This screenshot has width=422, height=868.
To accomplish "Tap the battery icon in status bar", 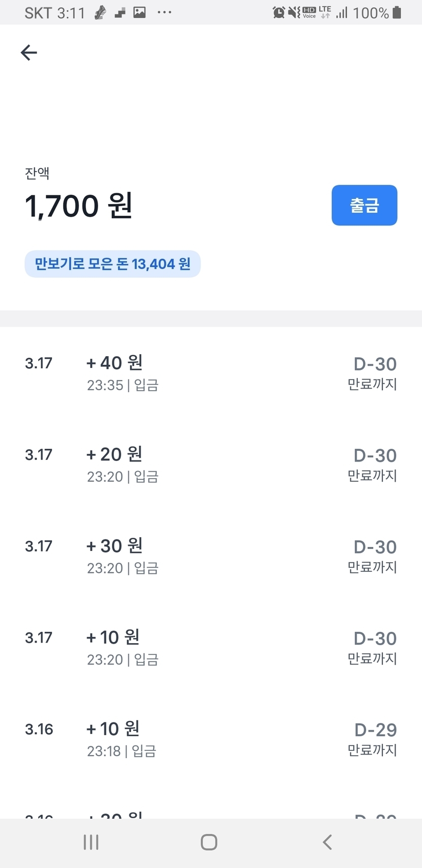I will pyautogui.click(x=397, y=12).
